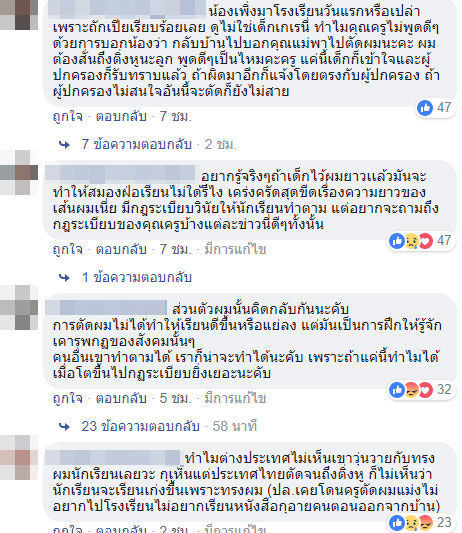This screenshot has height=533, width=462.
Task: Like the first comment via ถูกใจ
Action: (68, 117)
